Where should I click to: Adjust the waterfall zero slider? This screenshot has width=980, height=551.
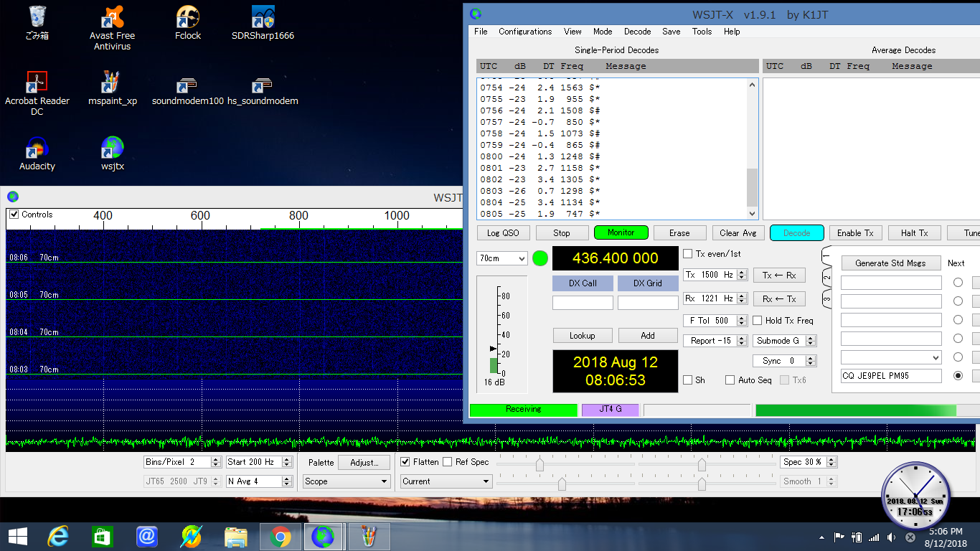click(562, 484)
